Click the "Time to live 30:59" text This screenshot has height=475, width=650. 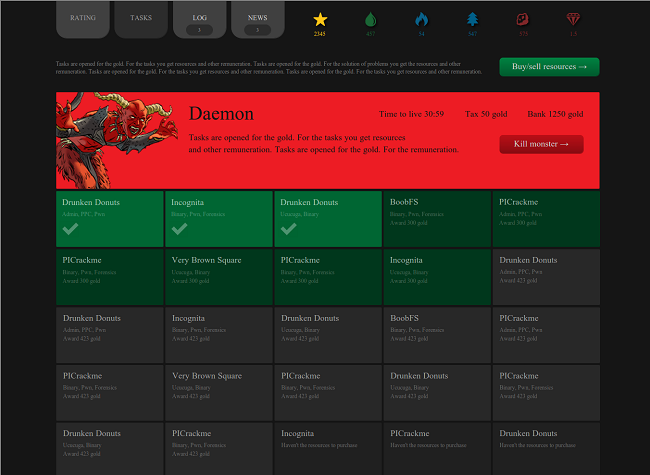(411, 114)
